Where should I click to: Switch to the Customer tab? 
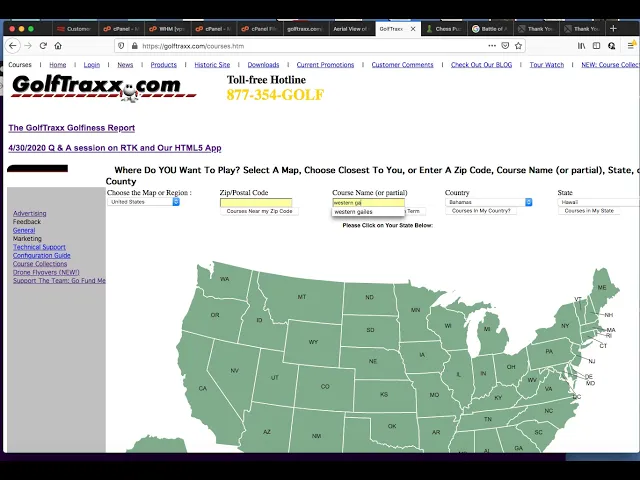point(75,29)
